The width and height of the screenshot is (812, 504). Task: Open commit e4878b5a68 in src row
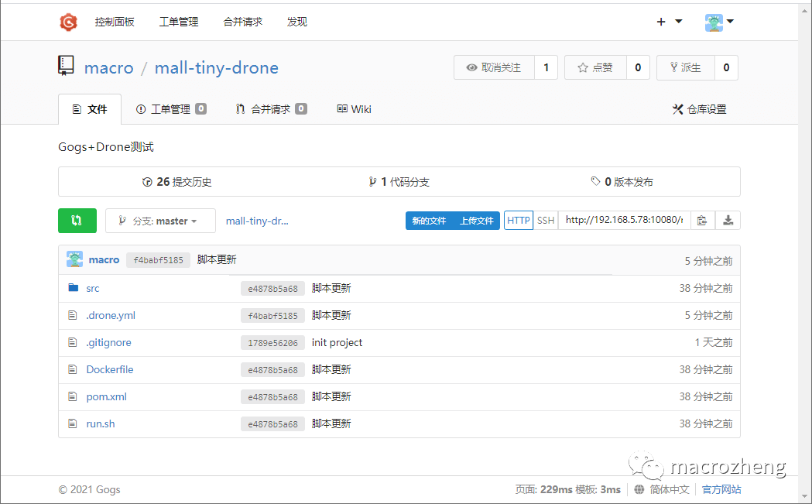click(x=273, y=289)
